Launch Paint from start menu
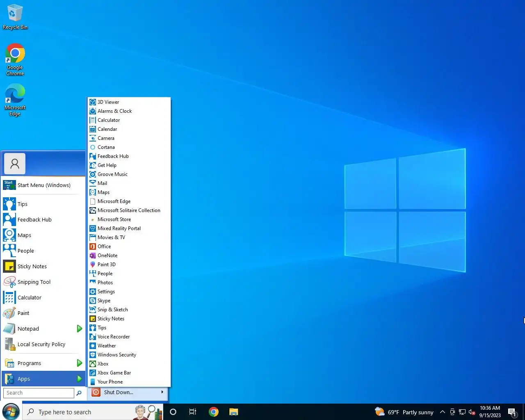The height and width of the screenshot is (420, 525). pyautogui.click(x=43, y=313)
